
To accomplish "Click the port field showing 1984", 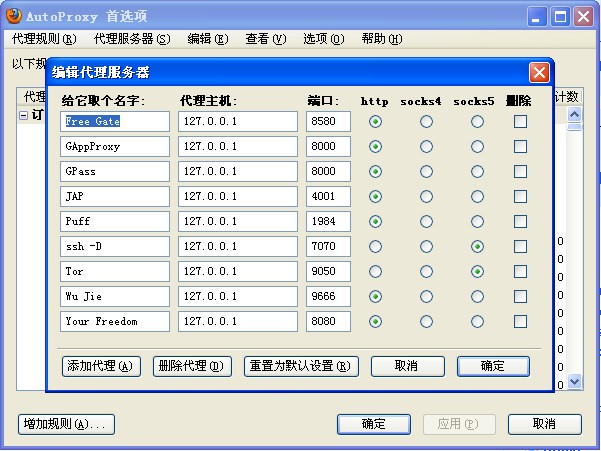I will click(328, 221).
